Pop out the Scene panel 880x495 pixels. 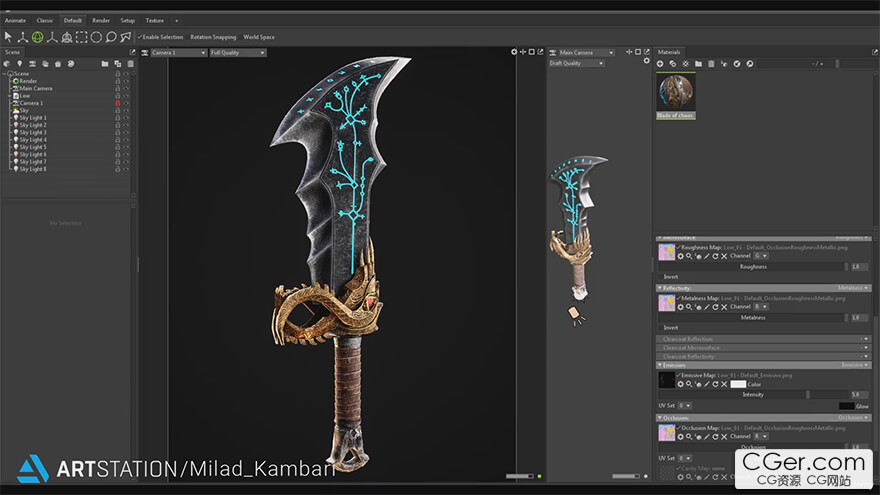tap(132, 52)
